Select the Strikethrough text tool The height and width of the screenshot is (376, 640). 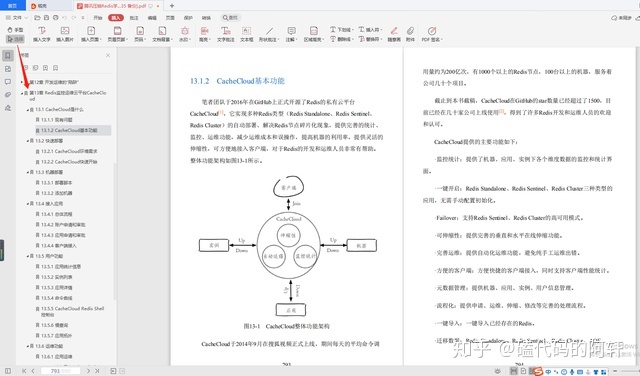tap(341, 39)
